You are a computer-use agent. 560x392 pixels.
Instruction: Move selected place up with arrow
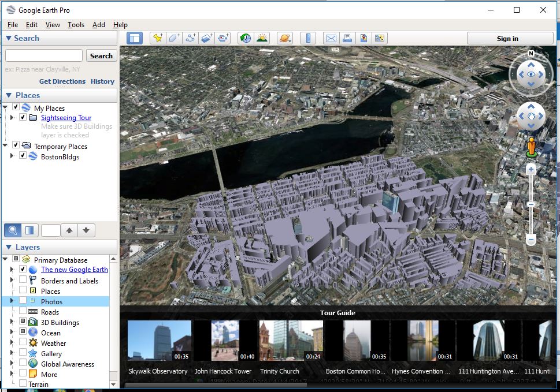pyautogui.click(x=69, y=230)
